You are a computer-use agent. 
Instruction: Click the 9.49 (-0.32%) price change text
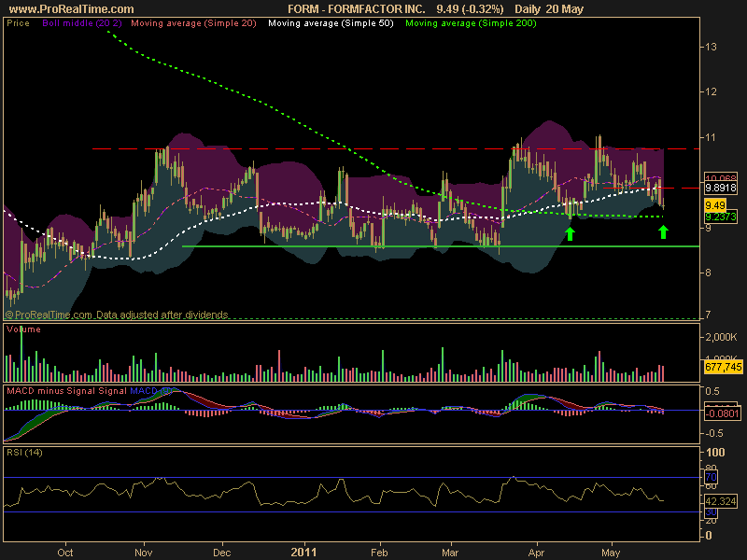[471, 9]
